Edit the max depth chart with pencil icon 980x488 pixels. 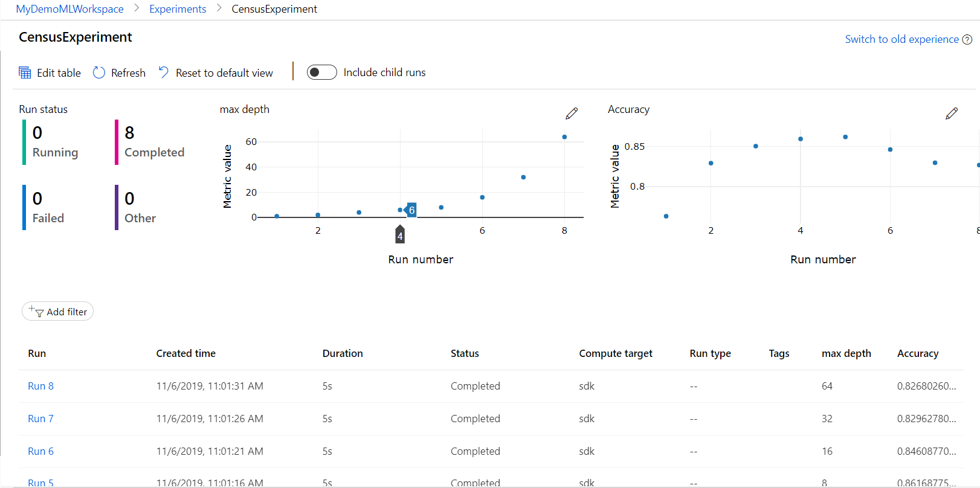(572, 114)
